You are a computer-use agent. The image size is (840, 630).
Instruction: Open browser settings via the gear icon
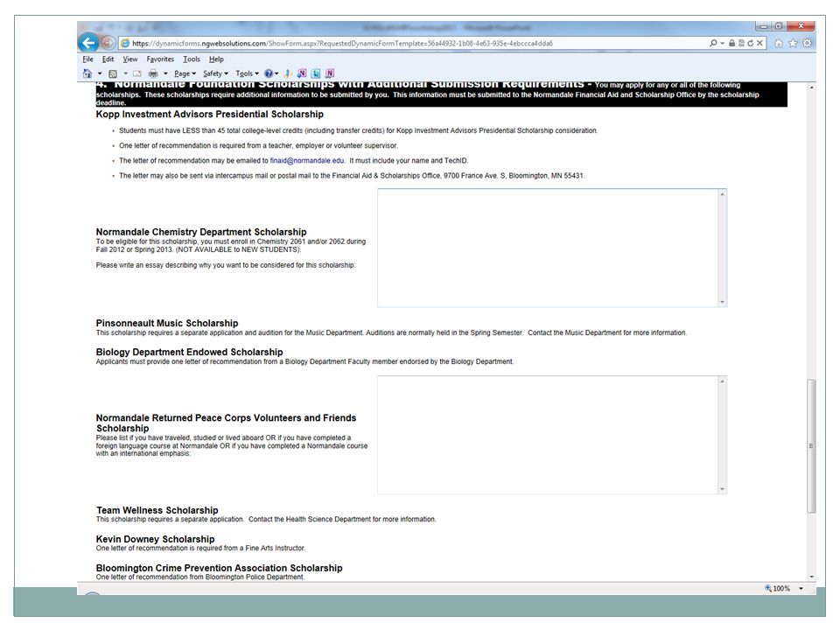click(x=808, y=43)
